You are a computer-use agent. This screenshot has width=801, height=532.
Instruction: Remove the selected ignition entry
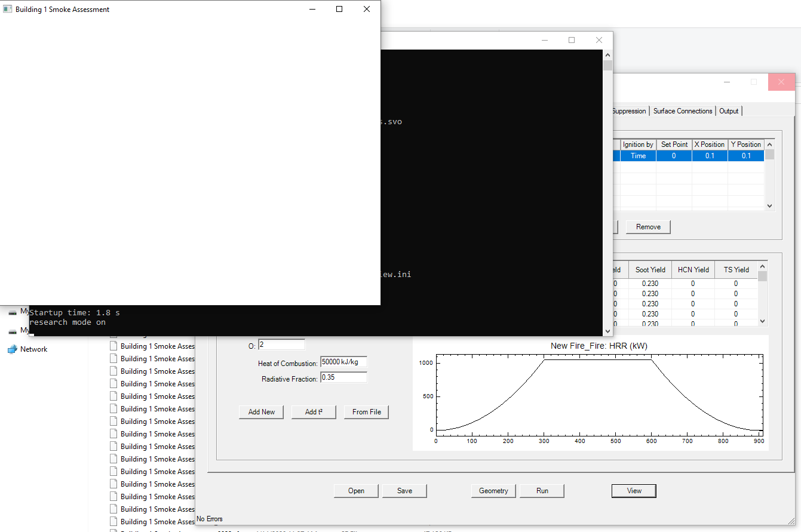(x=647, y=227)
